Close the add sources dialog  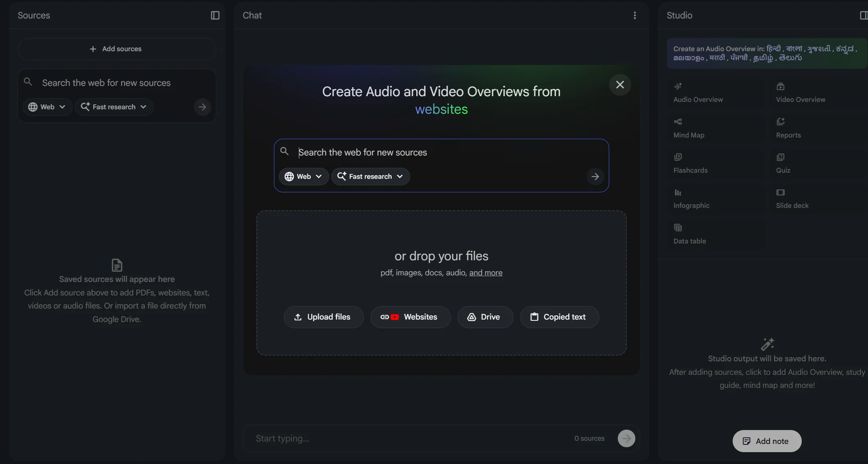click(x=620, y=85)
